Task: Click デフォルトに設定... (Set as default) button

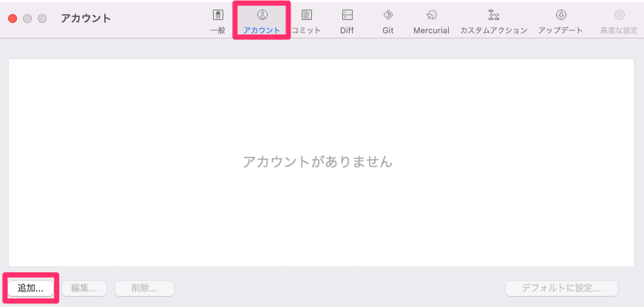Action: pos(561,288)
